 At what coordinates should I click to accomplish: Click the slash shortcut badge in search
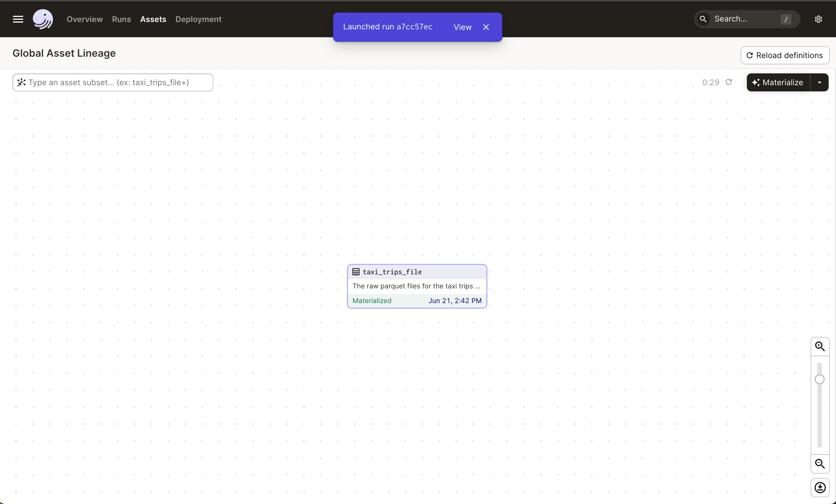tap(786, 19)
